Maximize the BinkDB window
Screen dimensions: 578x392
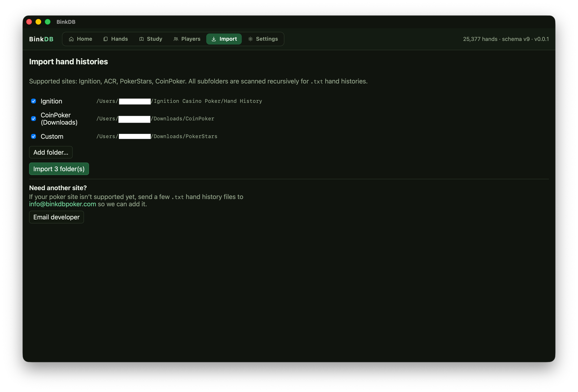[x=48, y=22]
